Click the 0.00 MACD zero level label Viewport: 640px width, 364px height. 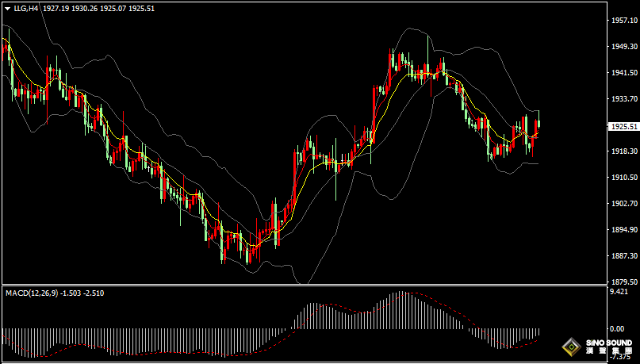click(x=617, y=328)
